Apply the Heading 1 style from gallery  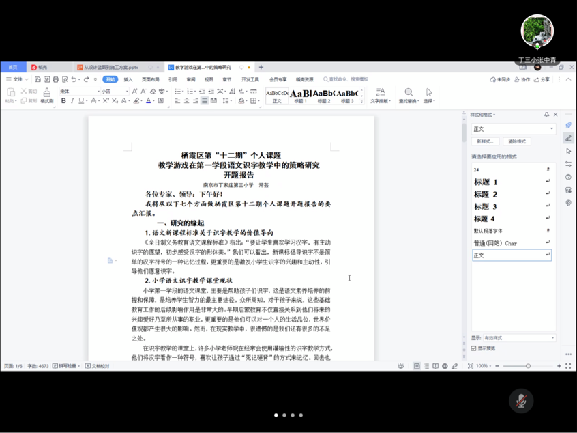point(301,96)
